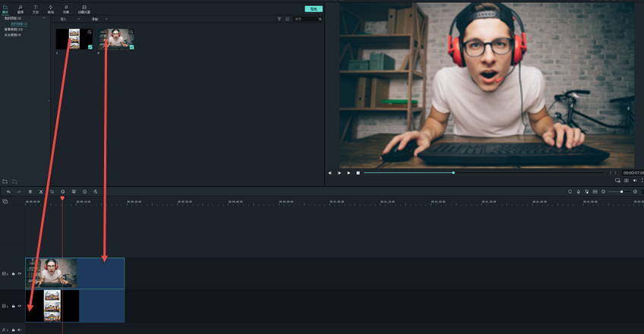Select the crop tool in timeline toolbar
Screen dimensions: 644x334
52,191
